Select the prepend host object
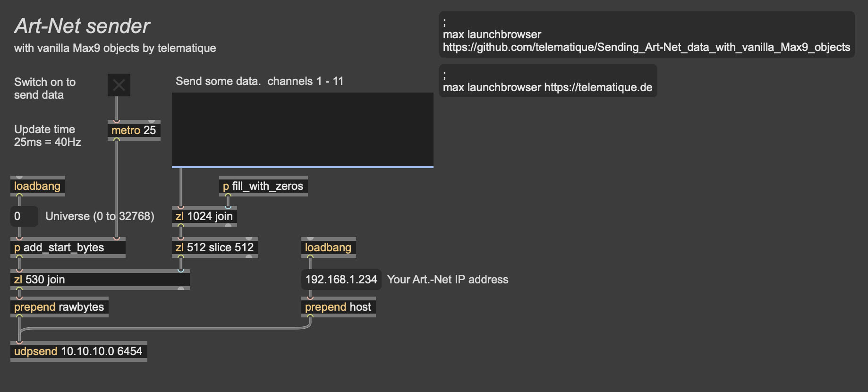Viewport: 868px width, 392px height. (338, 307)
